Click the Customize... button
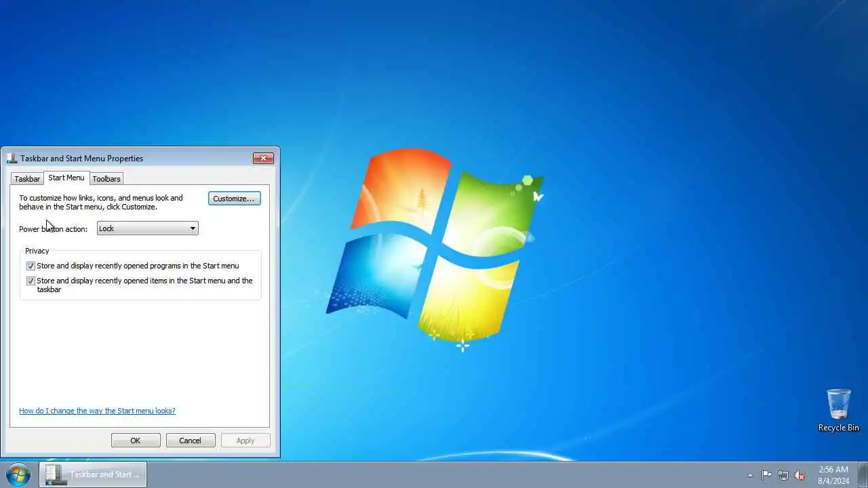This screenshot has height=488, width=868. pos(234,199)
